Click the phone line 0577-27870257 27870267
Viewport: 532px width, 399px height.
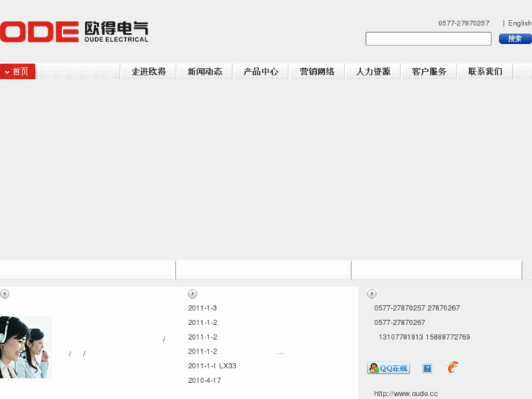pos(417,308)
